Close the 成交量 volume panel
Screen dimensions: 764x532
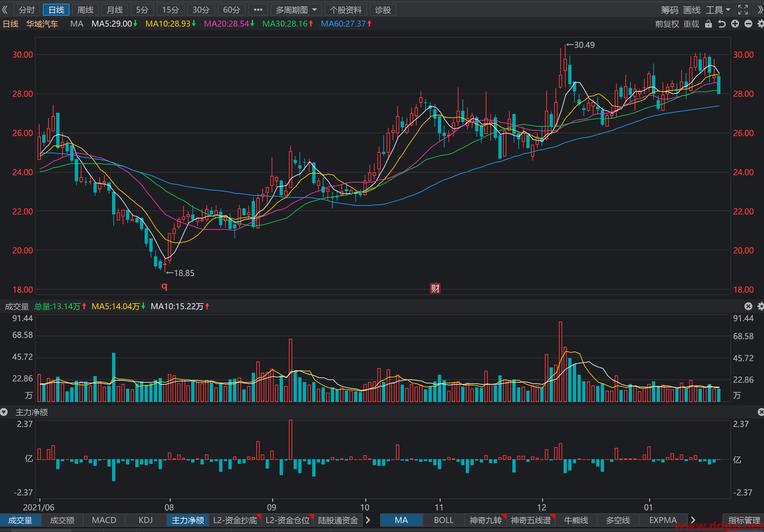pyautogui.click(x=748, y=306)
